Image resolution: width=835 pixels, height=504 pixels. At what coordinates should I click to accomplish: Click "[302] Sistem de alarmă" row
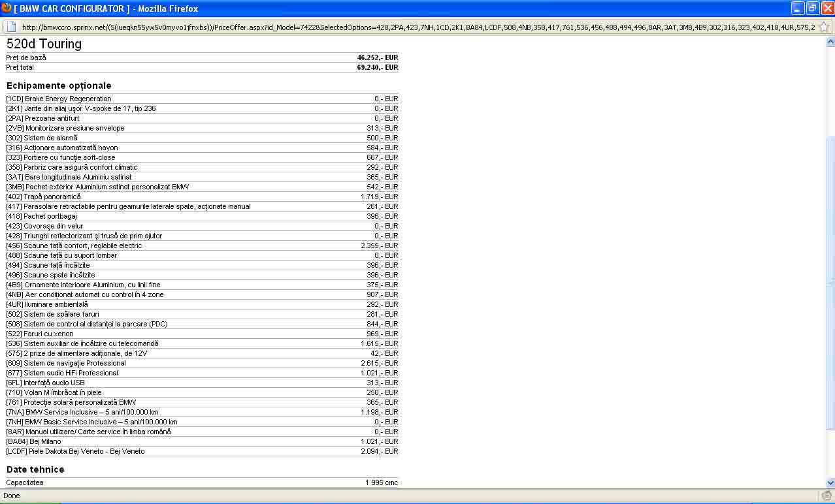[x=202, y=138]
